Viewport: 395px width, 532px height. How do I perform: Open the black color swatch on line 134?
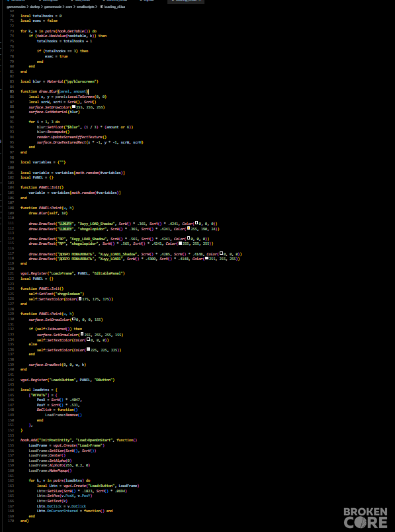tap(88, 339)
